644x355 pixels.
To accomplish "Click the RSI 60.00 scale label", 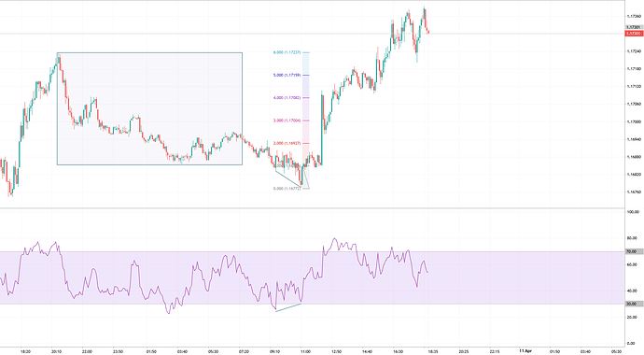I will pos(632,264).
